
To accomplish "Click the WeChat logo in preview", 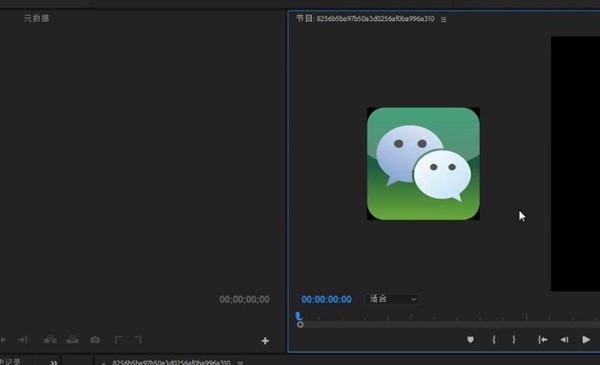I will click(423, 164).
